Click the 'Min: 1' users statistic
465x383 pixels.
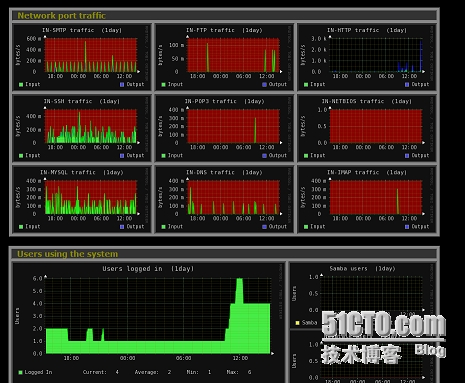(199, 372)
